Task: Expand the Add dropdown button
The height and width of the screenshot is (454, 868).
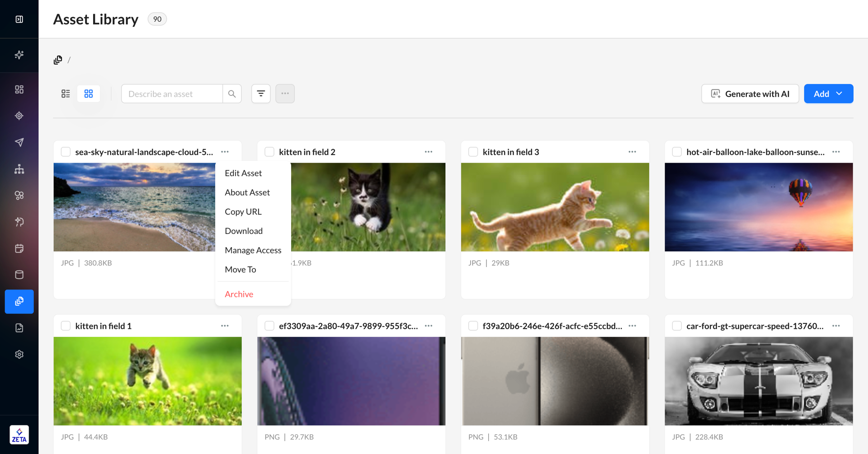Action: (x=828, y=94)
